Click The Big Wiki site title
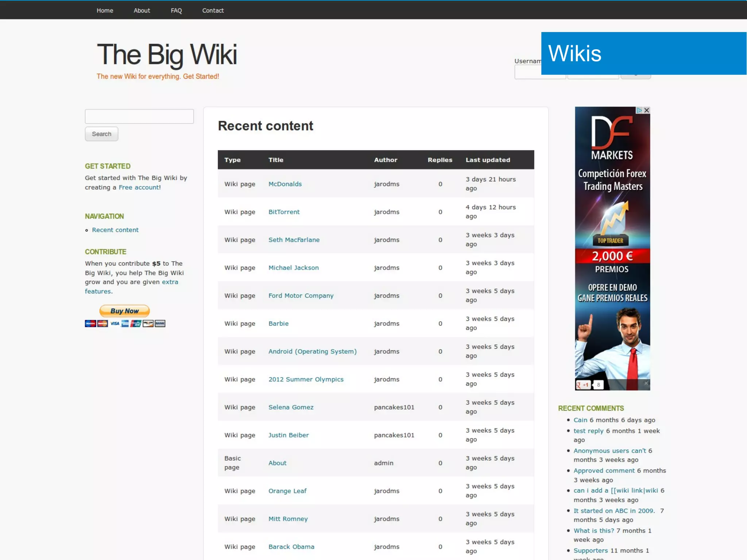The width and height of the screenshot is (747, 560). [167, 55]
